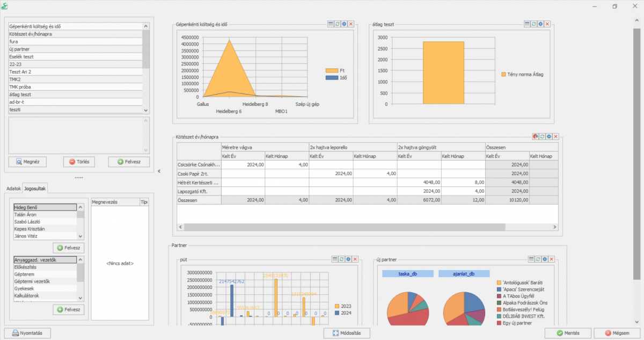Switch to the Adatok tab
Image resolution: width=644 pixels, height=340 pixels.
point(13,189)
